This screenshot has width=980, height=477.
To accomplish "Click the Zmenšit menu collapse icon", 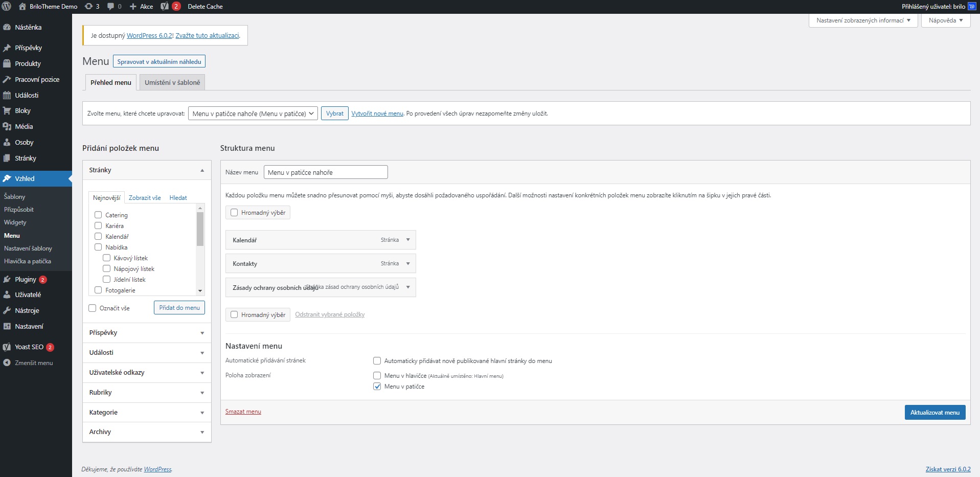I will tap(7, 363).
